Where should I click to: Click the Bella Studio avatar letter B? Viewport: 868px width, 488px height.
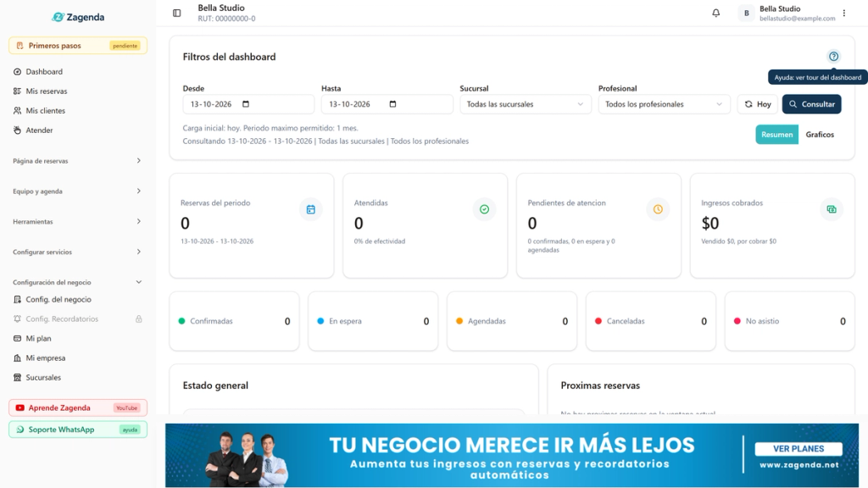[746, 14]
